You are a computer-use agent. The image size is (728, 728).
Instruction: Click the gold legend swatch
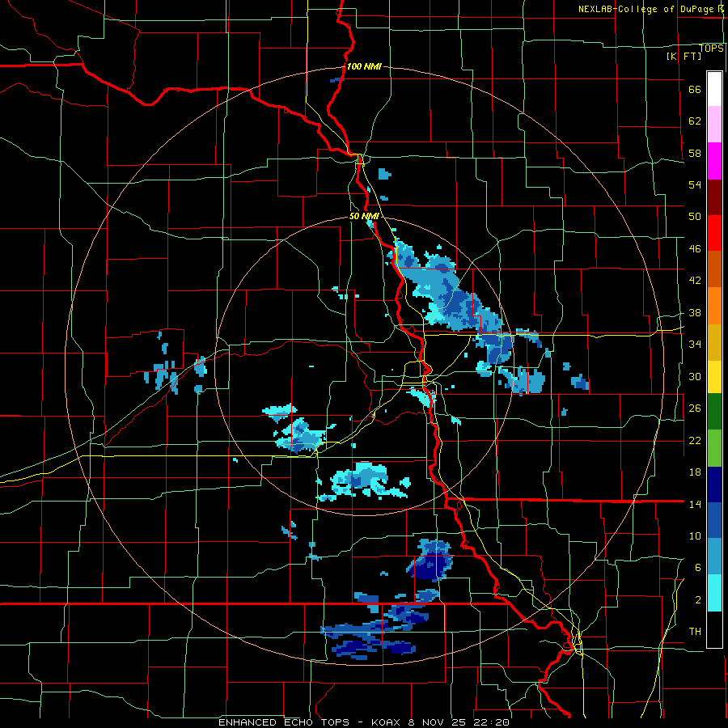[x=714, y=343]
